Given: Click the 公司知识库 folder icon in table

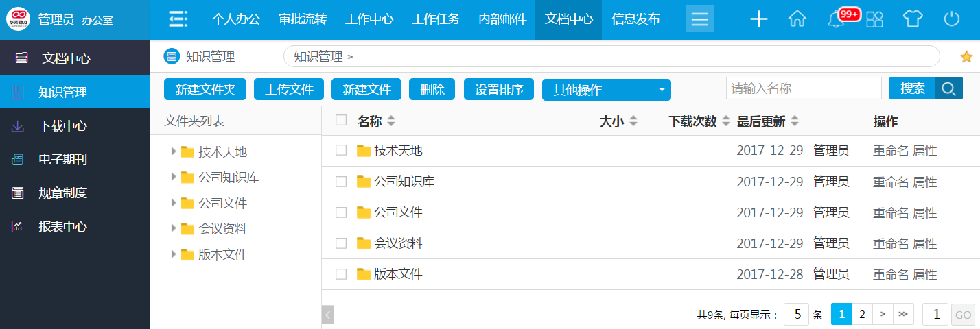Looking at the screenshot, I should 364,182.
